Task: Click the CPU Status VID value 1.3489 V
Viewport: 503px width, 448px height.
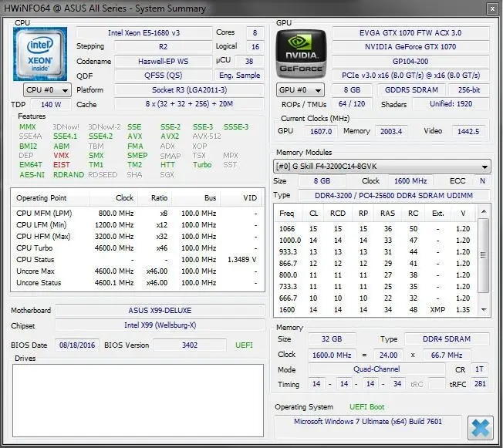Action: point(242,260)
